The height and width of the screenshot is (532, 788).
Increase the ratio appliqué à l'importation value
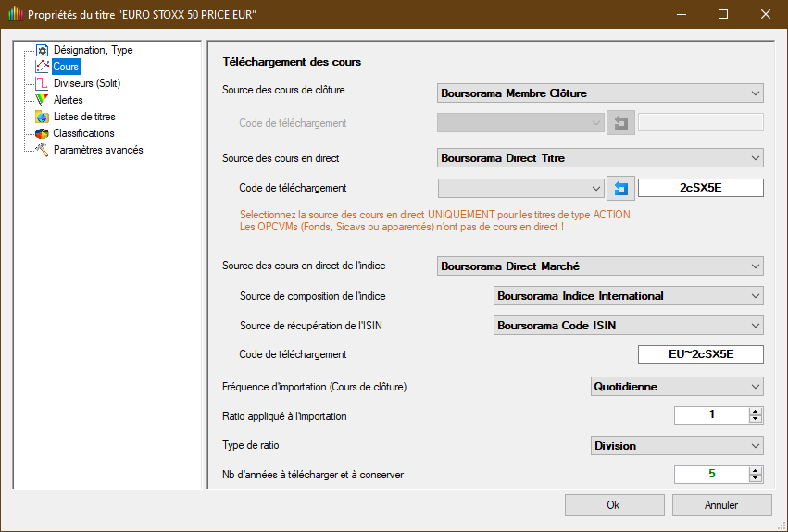tap(756, 412)
